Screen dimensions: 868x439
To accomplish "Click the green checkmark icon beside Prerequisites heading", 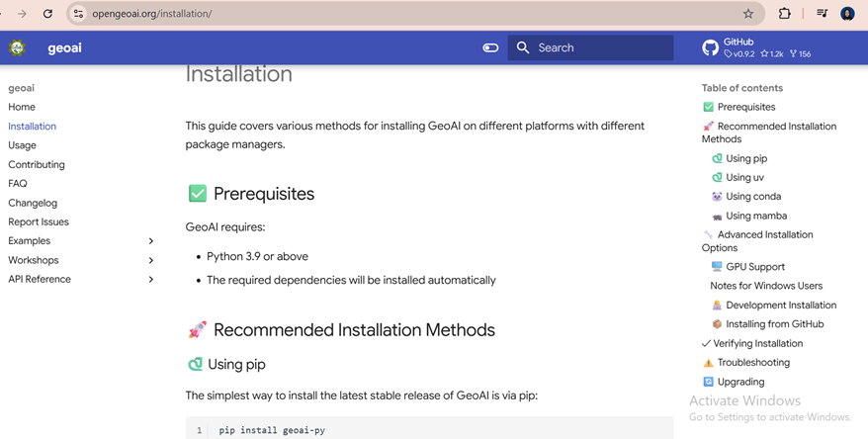I will coord(198,193).
